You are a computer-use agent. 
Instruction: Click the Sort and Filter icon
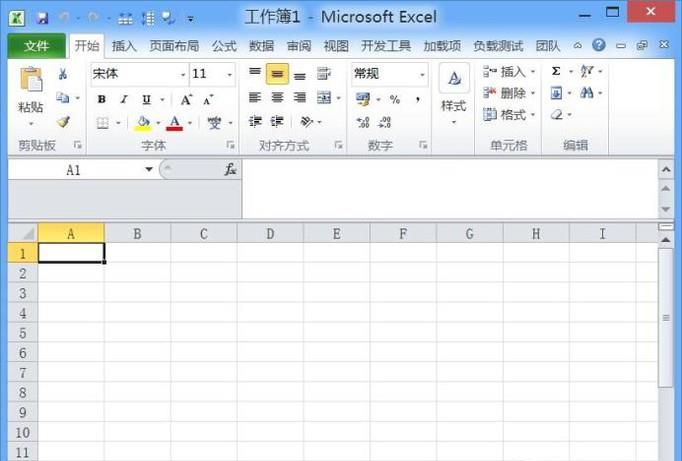587,71
